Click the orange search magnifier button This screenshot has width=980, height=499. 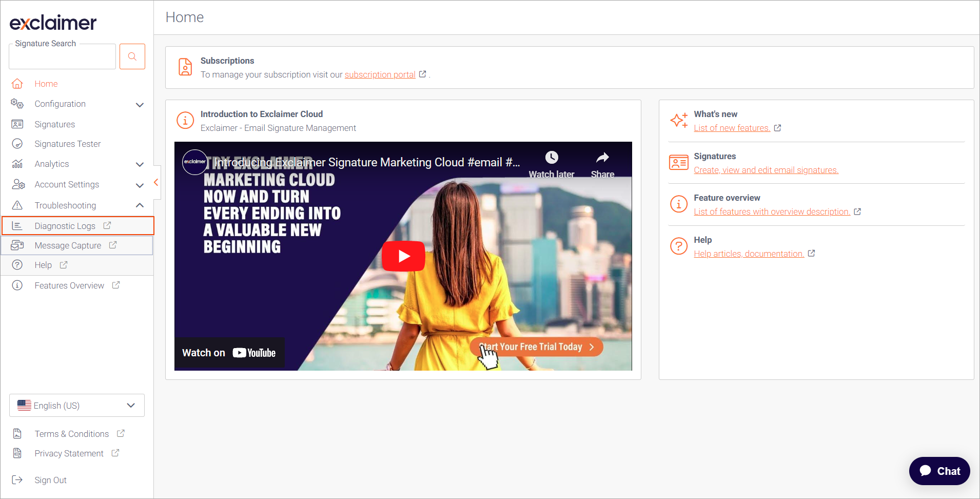(x=132, y=56)
